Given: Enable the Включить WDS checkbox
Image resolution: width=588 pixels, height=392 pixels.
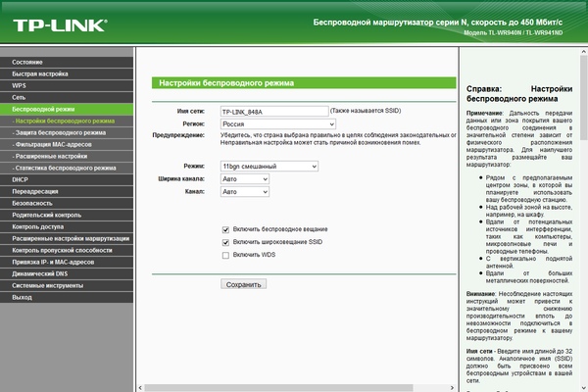Looking at the screenshot, I should point(225,255).
